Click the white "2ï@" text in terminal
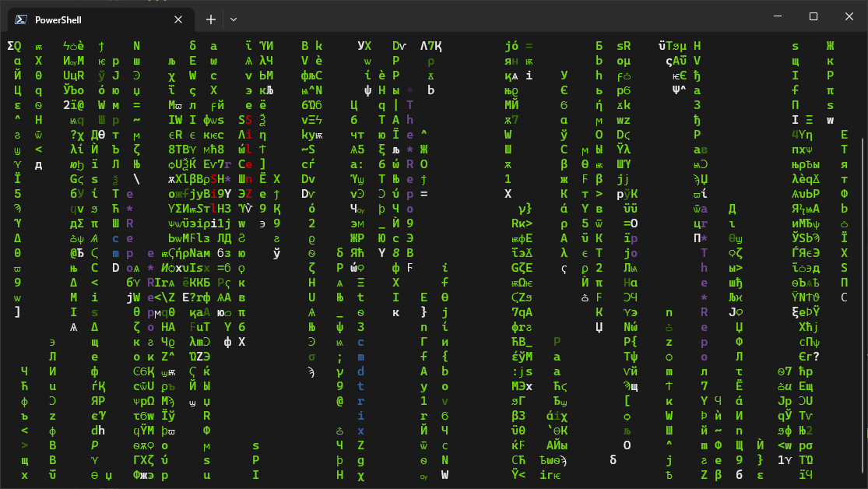Image resolution: width=868 pixels, height=489 pixels. 73,105
